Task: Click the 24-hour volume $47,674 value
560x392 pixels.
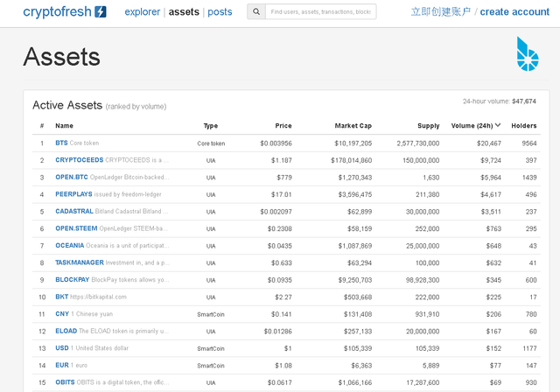Action: [524, 101]
